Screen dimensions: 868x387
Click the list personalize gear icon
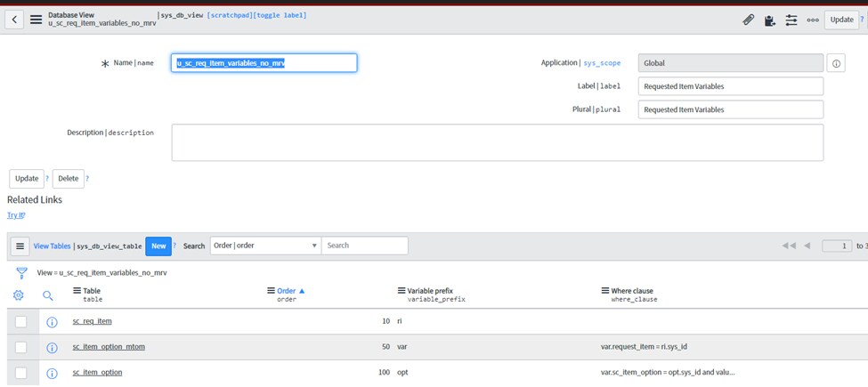pyautogui.click(x=19, y=295)
